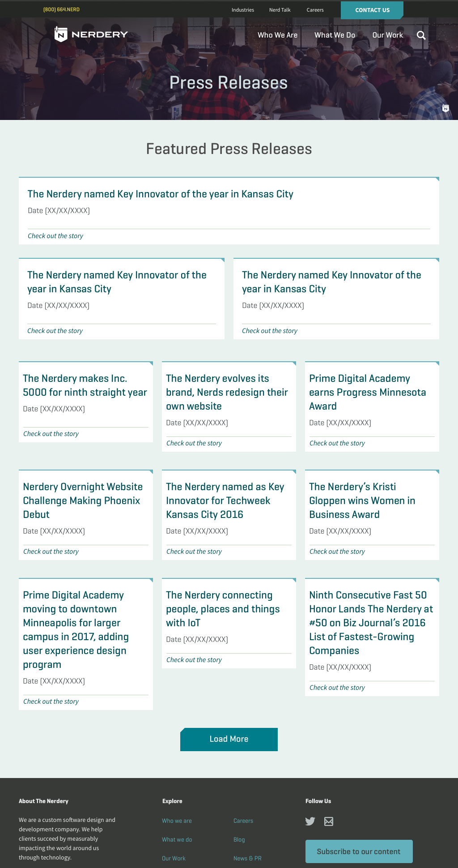Select the About The Nerdery footer heading
Screen dimensions: 458x868
coord(43,801)
